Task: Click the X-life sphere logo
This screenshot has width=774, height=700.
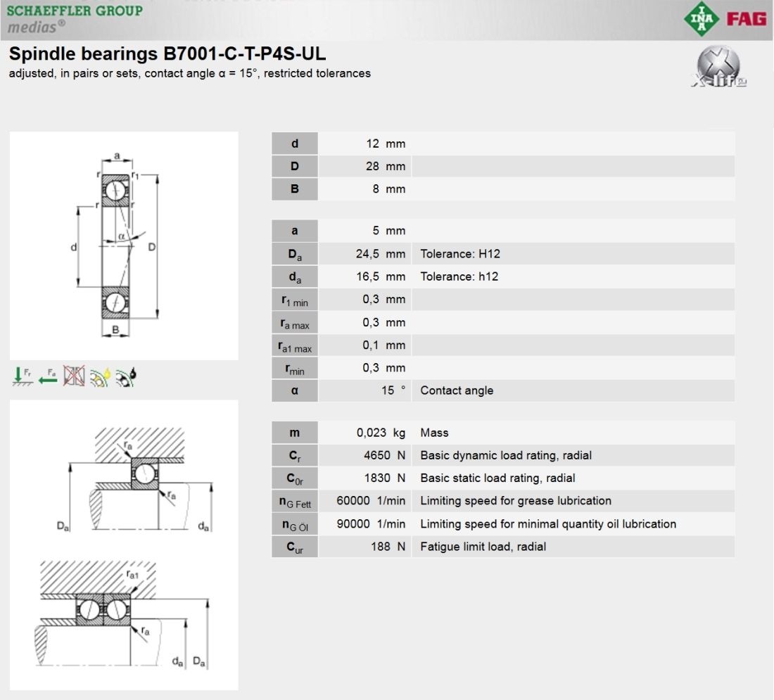Action: coord(718,68)
